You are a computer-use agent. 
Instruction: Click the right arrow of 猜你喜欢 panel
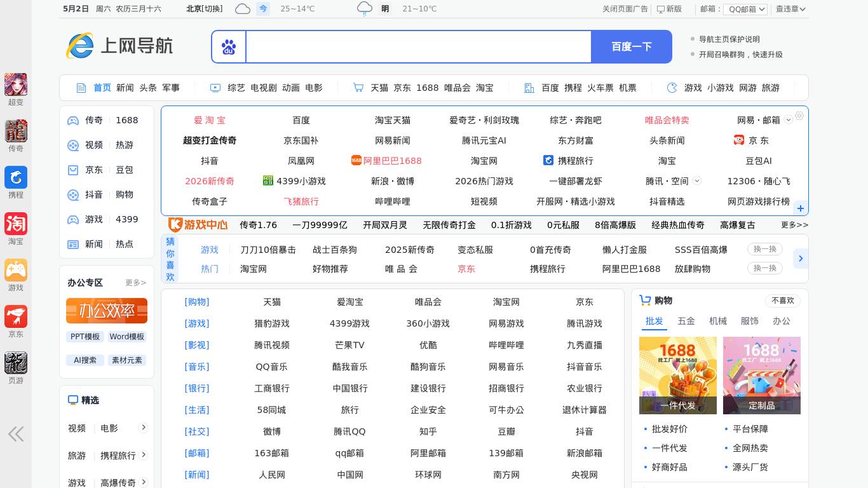801,259
